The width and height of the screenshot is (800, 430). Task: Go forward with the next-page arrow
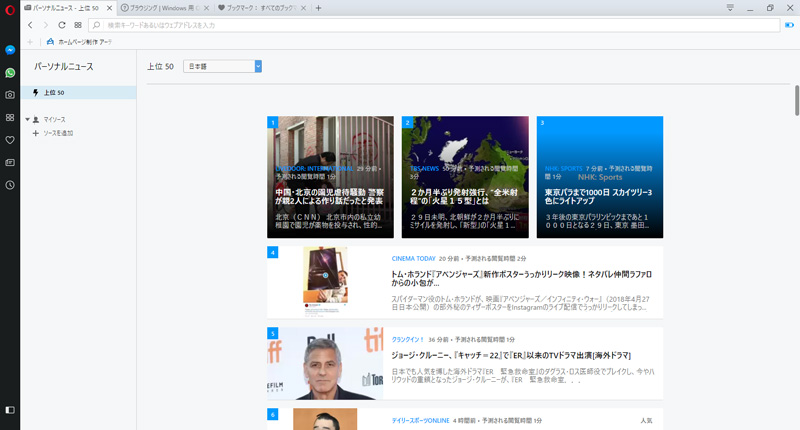tap(45, 25)
